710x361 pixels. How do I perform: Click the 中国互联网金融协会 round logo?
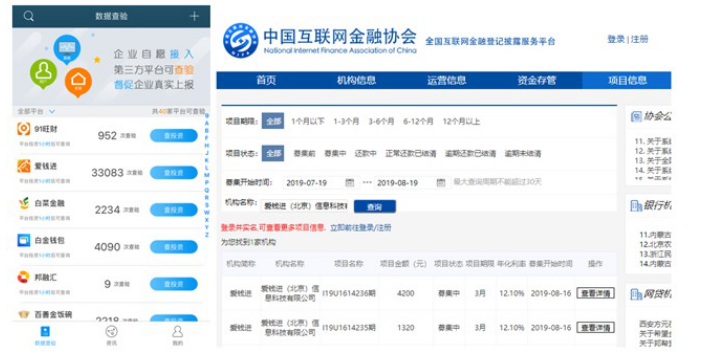click(241, 41)
